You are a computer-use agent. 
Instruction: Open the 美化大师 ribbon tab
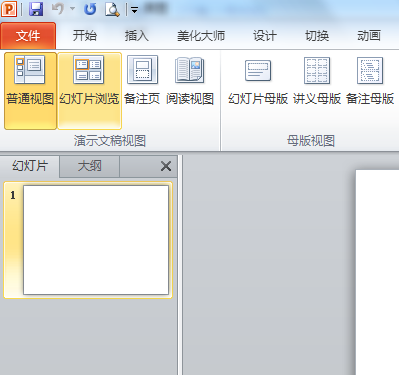click(201, 36)
